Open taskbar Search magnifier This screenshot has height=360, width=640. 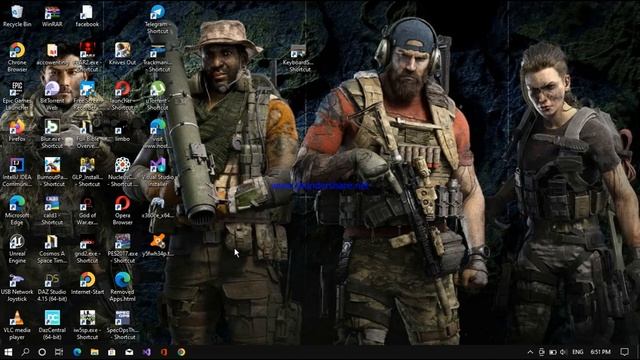tap(25, 352)
